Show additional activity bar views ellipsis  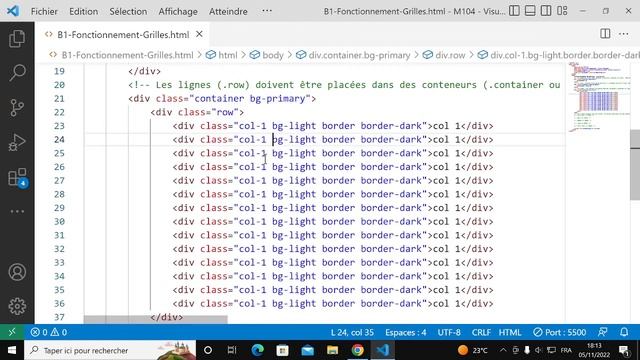[x=17, y=211]
